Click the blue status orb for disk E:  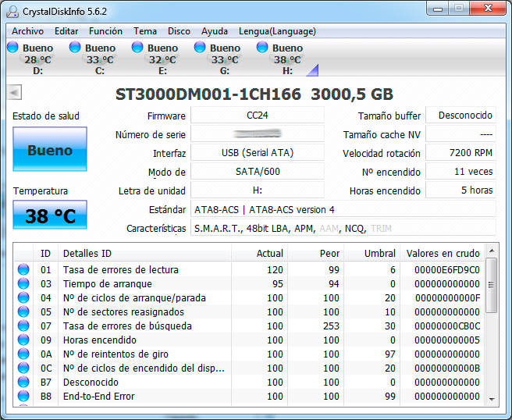(x=137, y=47)
